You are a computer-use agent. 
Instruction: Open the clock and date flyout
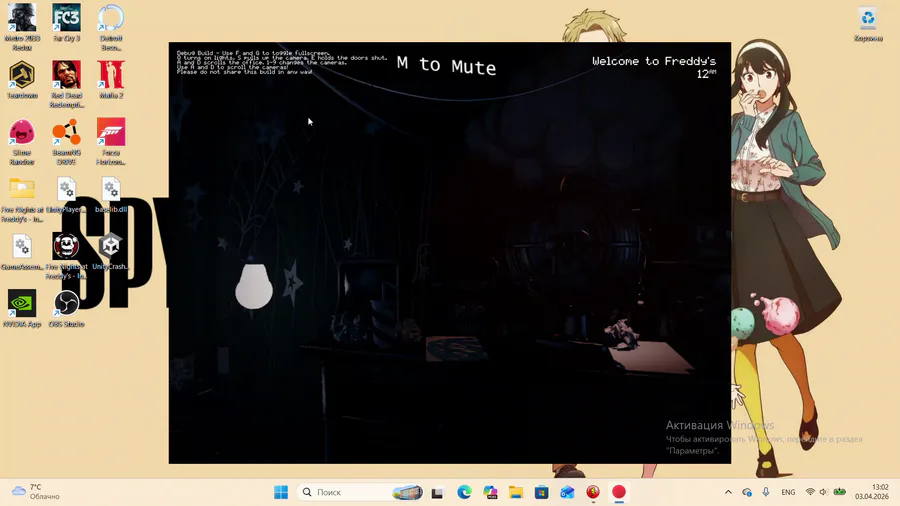click(x=872, y=492)
